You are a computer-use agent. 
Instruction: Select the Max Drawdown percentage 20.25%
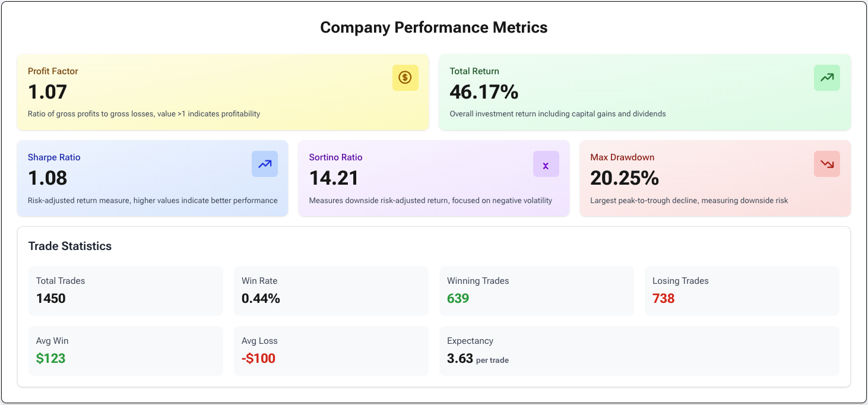click(x=625, y=178)
